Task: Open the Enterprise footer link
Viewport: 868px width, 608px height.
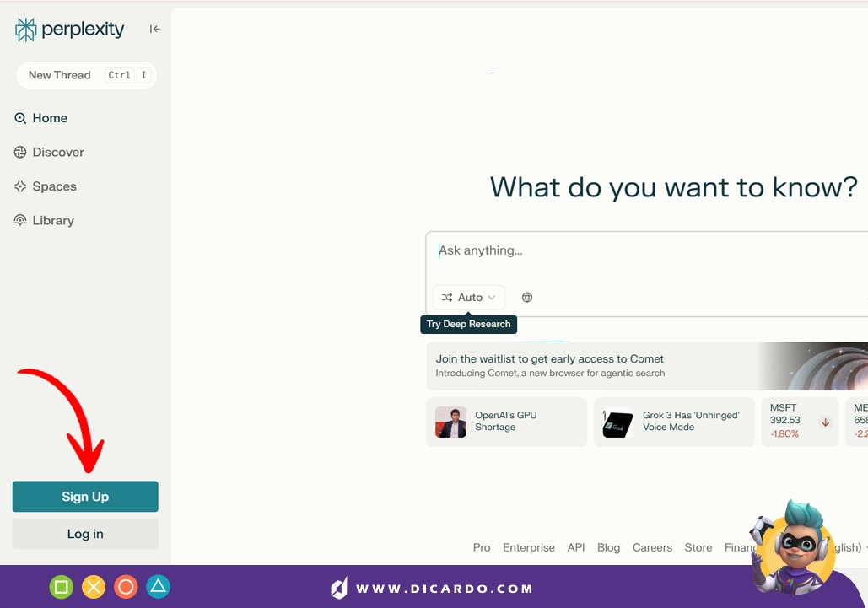Action: [529, 547]
